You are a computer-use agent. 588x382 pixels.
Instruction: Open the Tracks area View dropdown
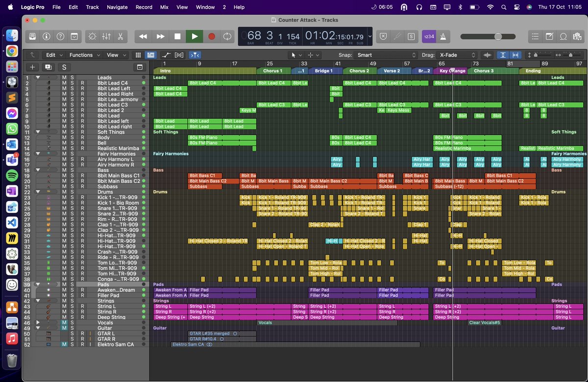[x=116, y=55]
